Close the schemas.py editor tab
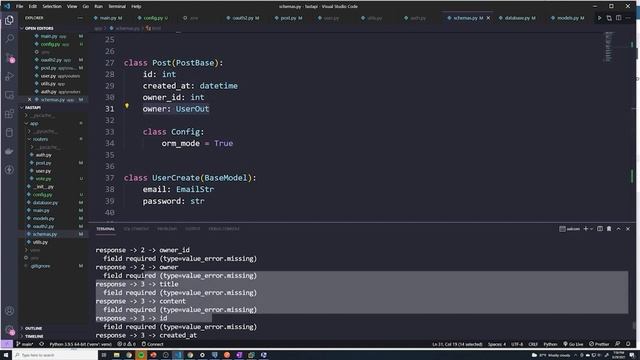The height and width of the screenshot is (360, 640). point(488,18)
